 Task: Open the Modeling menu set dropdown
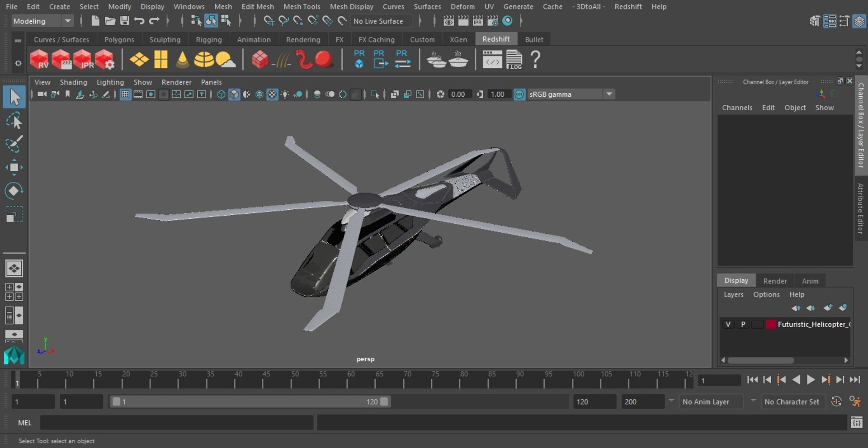click(42, 21)
